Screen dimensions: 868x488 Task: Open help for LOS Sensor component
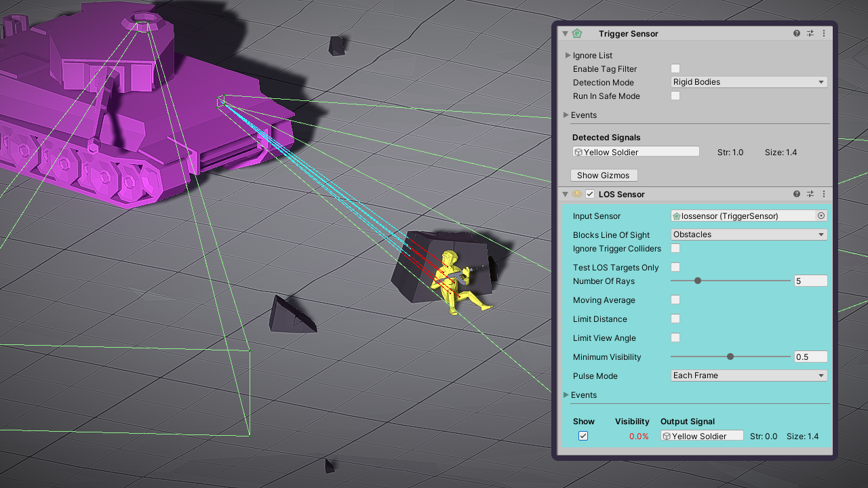[x=797, y=194]
